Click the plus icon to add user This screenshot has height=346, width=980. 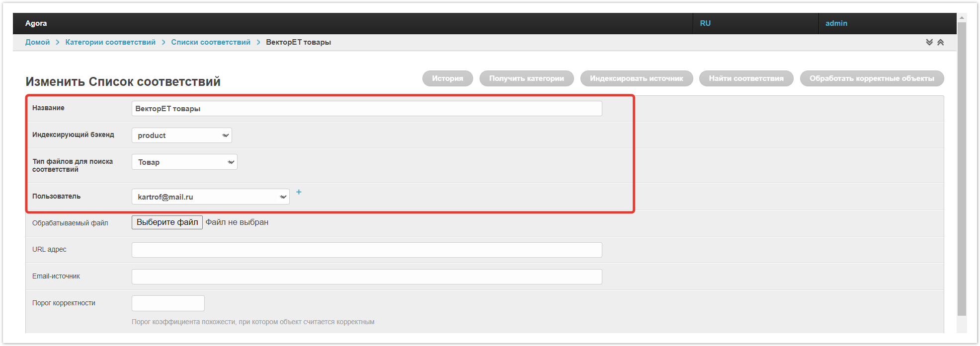(299, 192)
